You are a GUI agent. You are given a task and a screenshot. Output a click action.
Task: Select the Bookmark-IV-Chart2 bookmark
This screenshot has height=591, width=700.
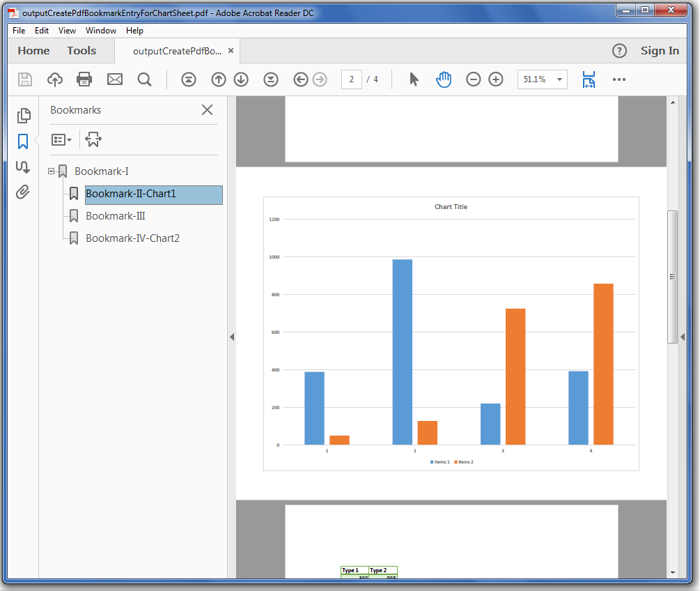coord(132,238)
